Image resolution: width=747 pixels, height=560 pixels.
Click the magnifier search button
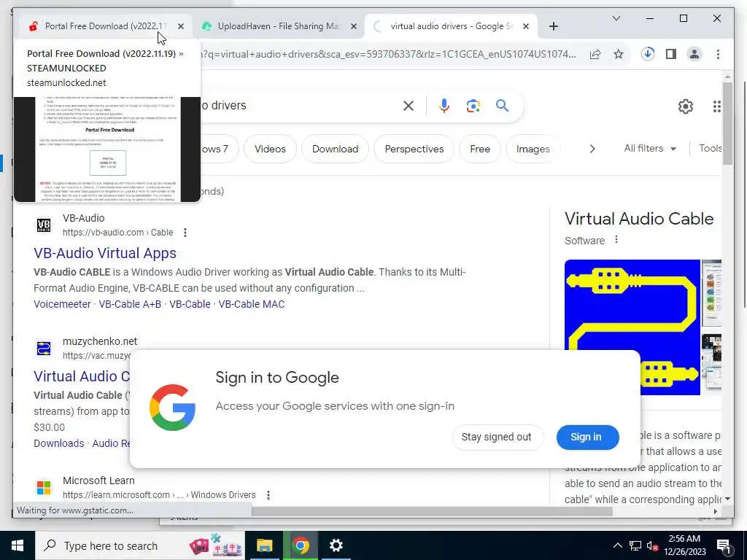[x=502, y=105]
